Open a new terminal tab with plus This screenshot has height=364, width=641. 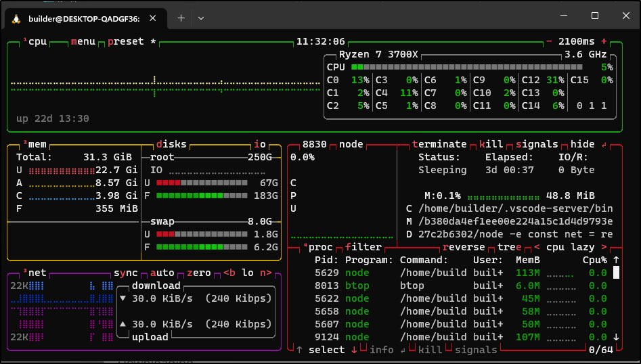coord(181,18)
